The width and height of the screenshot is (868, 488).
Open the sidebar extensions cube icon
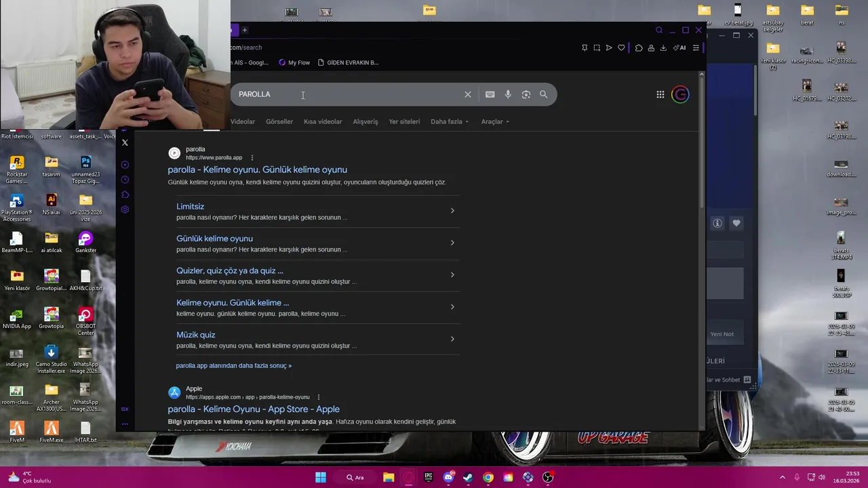coord(125,195)
